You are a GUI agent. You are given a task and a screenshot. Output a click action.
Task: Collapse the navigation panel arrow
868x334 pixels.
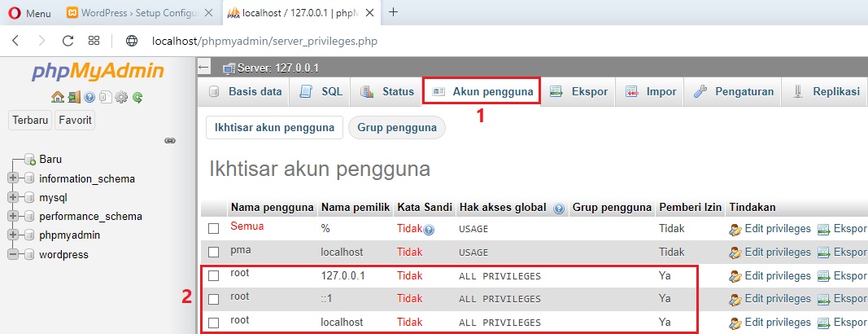pos(203,68)
